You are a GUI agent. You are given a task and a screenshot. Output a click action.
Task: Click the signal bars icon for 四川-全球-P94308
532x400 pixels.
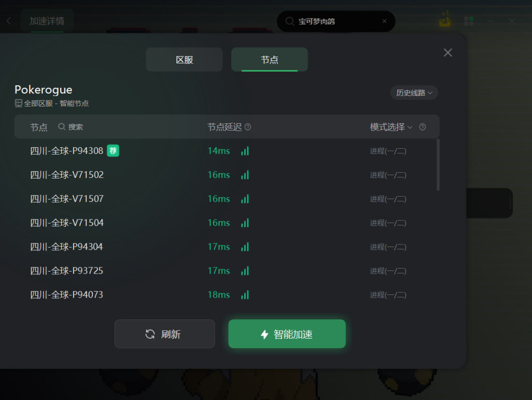pos(245,151)
